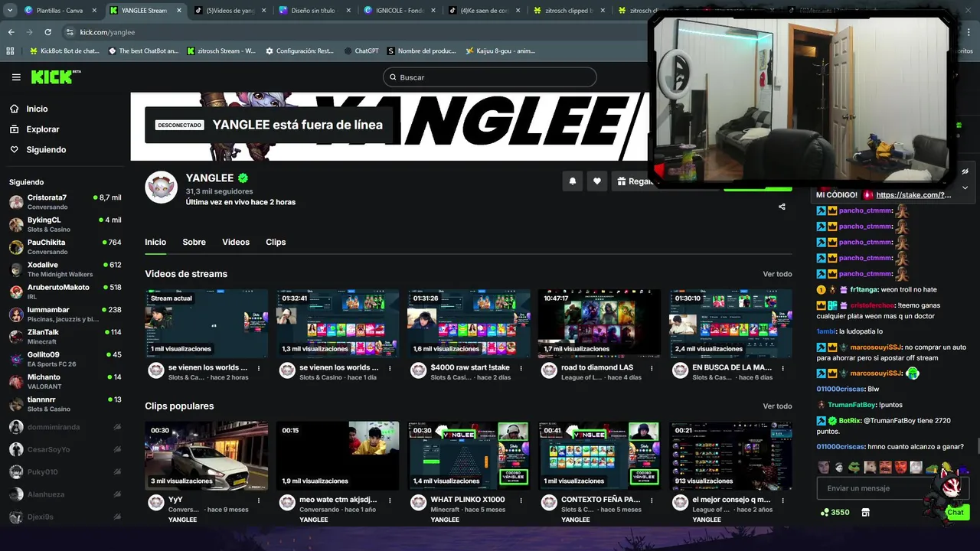Open browser tab search dropdown arrow

coord(9,11)
